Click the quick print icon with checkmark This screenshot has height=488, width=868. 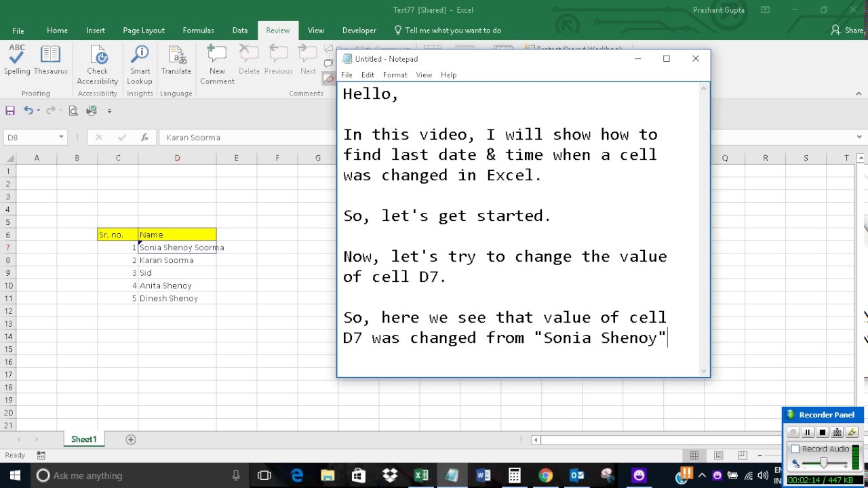tap(92, 110)
